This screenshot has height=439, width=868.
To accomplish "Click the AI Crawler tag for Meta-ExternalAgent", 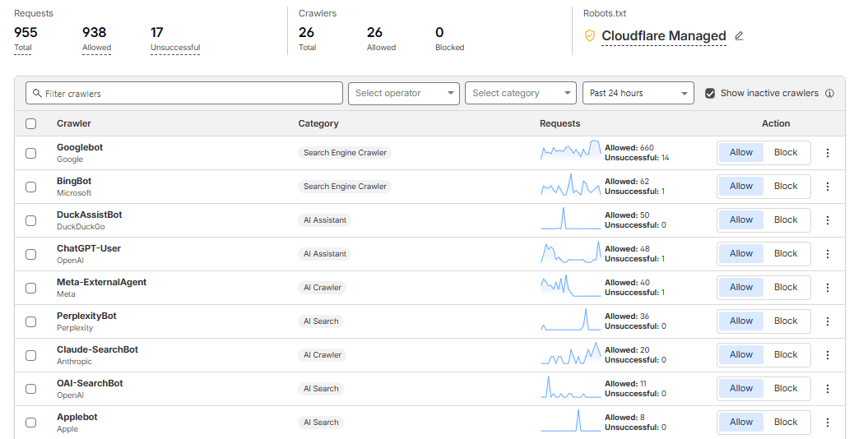I will [323, 288].
